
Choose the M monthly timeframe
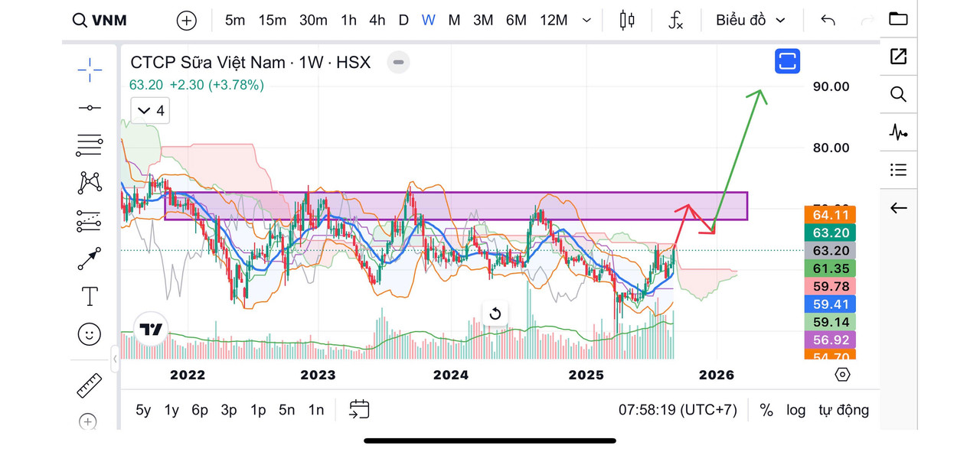[454, 21]
